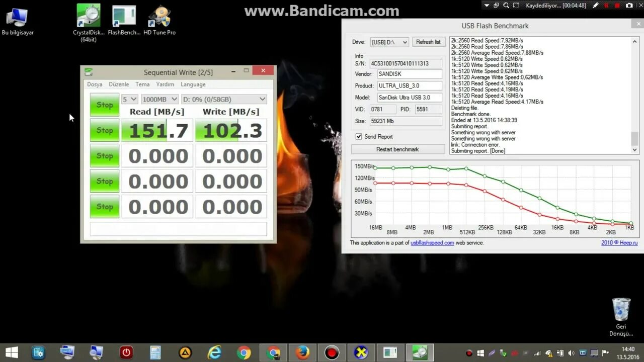This screenshot has width=644, height=362.
Task: Open the CrystalDisk (64bit) desktop shortcut
Action: [x=89, y=23]
